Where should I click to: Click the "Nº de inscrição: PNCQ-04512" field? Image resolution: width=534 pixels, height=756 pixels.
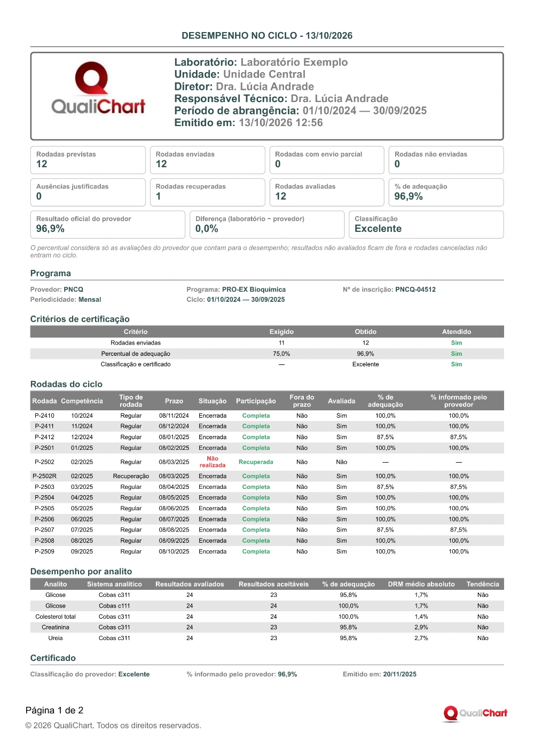[389, 290]
